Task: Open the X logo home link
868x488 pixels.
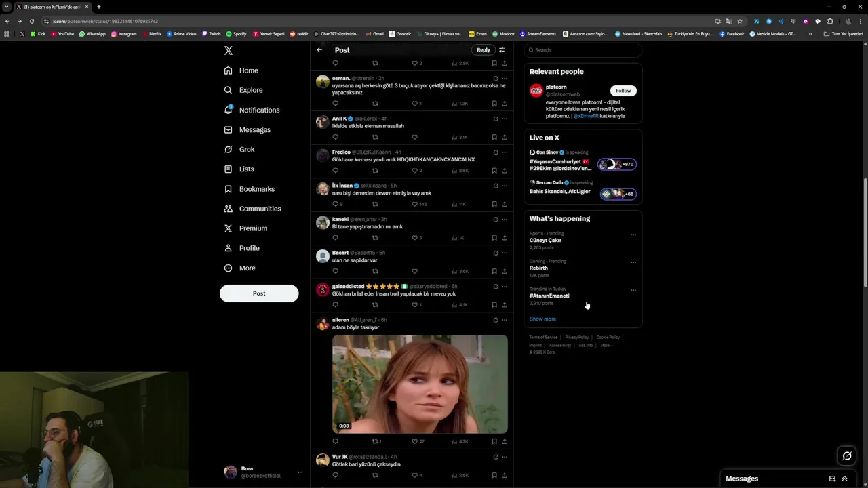Action: coord(229,51)
